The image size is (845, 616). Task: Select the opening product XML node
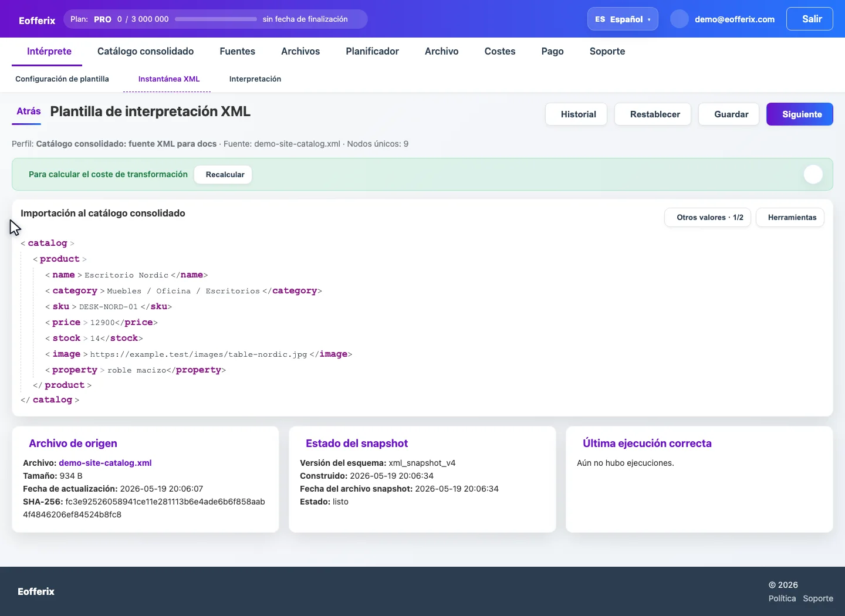60,259
